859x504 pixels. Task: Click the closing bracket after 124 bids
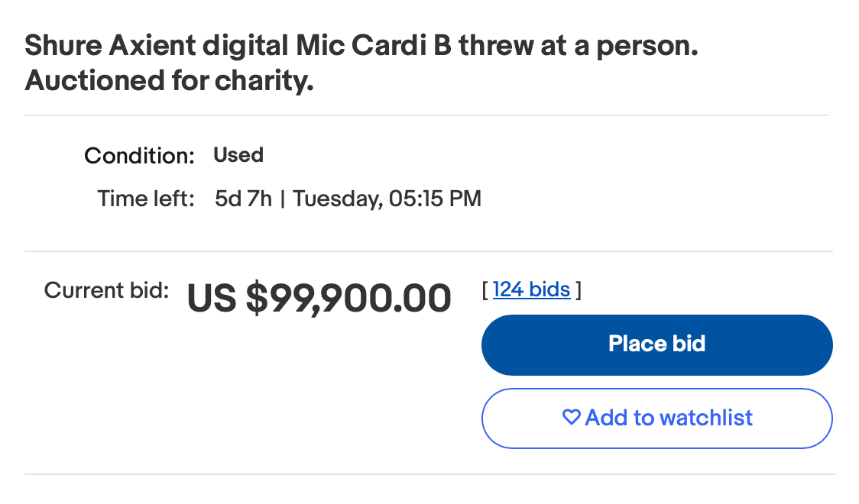point(579,290)
